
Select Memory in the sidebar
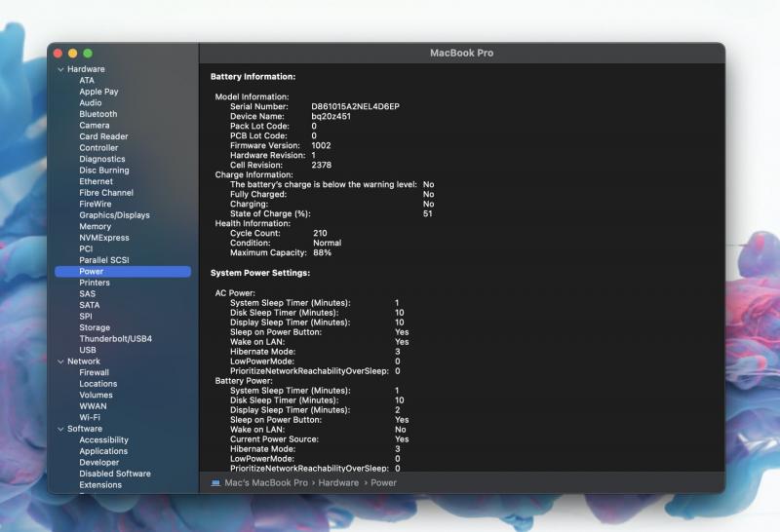tap(95, 226)
